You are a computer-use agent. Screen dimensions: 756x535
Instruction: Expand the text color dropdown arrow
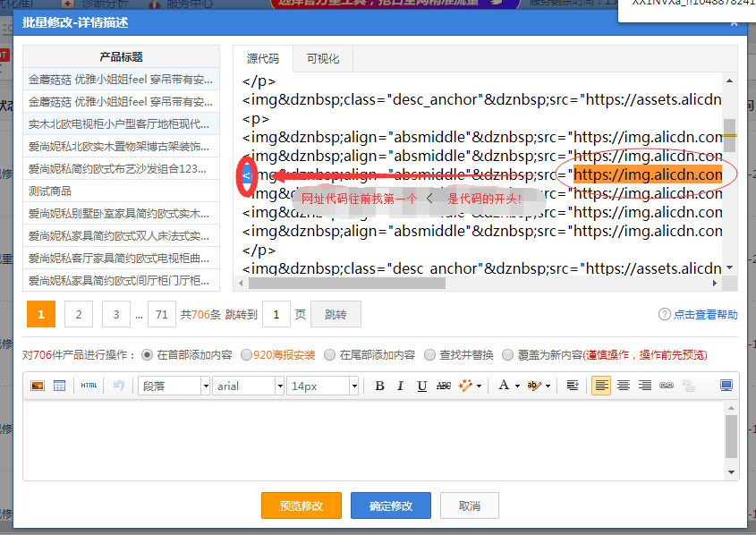[x=517, y=386]
